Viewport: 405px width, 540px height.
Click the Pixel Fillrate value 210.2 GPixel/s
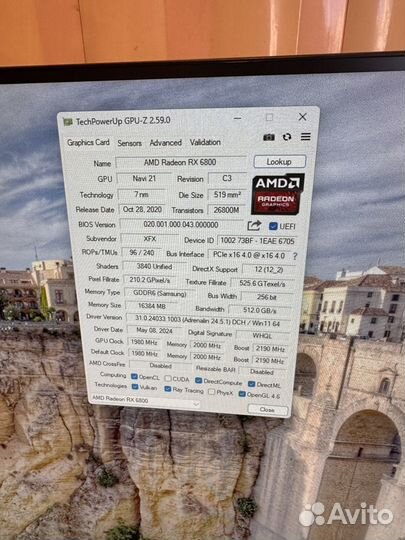150,280
